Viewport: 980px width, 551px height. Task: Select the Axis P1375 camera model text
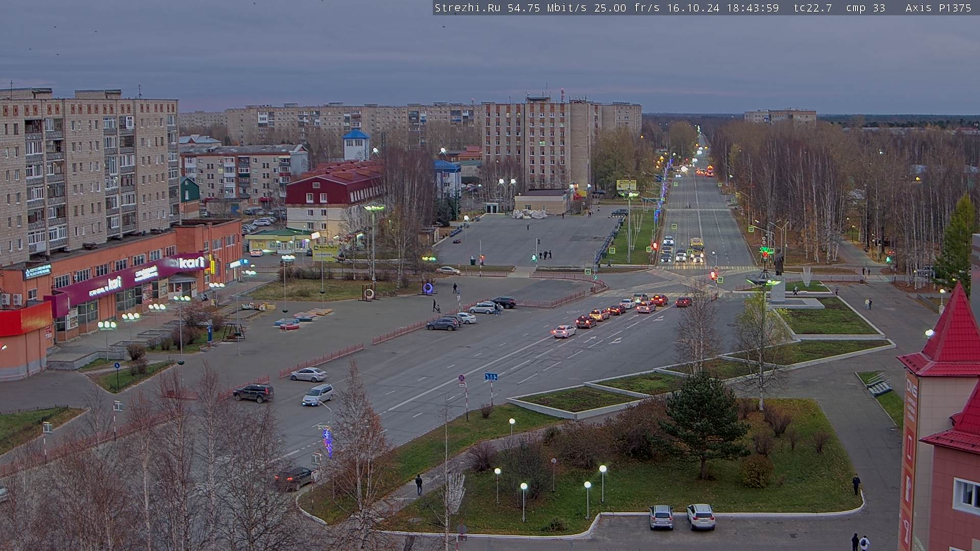coord(938,8)
